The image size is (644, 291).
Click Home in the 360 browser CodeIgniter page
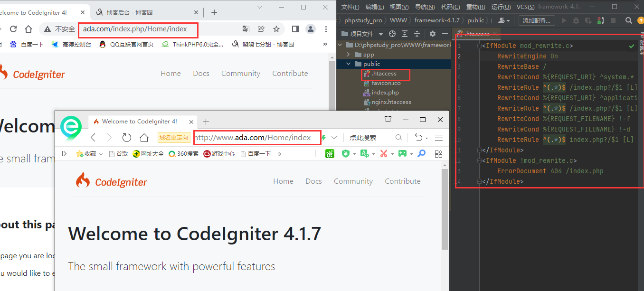[x=283, y=181]
